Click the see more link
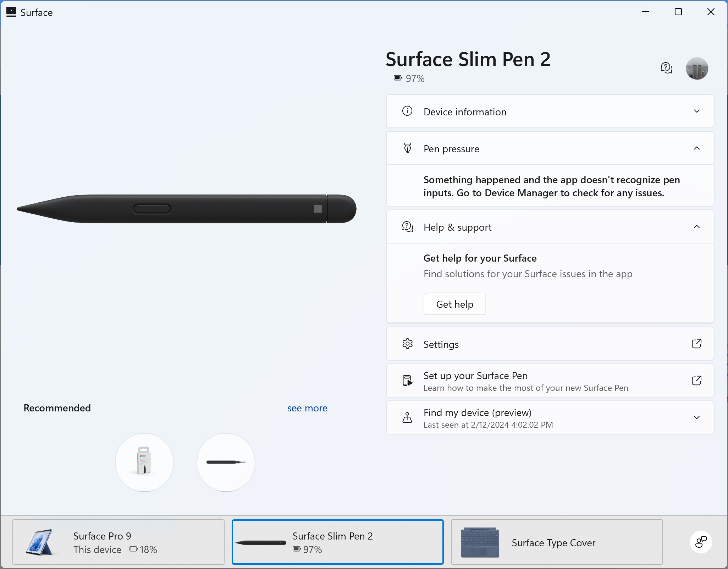728x569 pixels. tap(307, 408)
